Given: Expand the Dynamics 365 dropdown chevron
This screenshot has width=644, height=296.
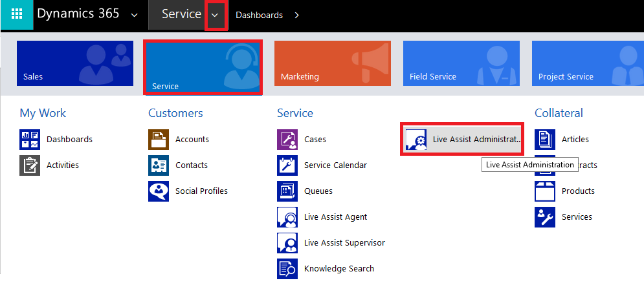Looking at the screenshot, I should [x=134, y=15].
